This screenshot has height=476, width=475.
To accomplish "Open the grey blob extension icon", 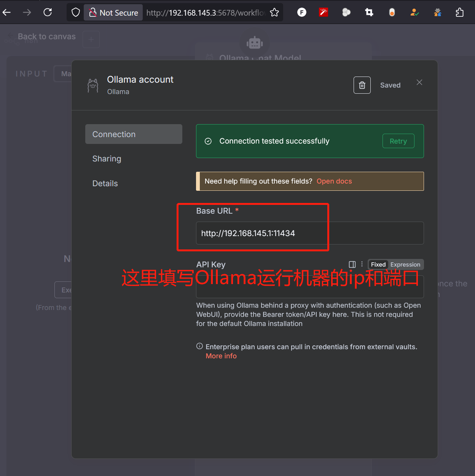I will click(346, 13).
